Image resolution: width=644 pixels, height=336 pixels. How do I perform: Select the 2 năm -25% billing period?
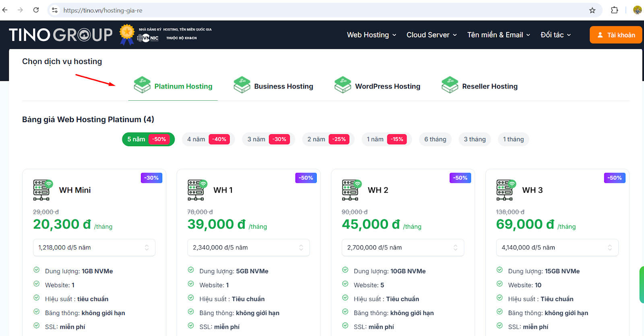point(328,139)
